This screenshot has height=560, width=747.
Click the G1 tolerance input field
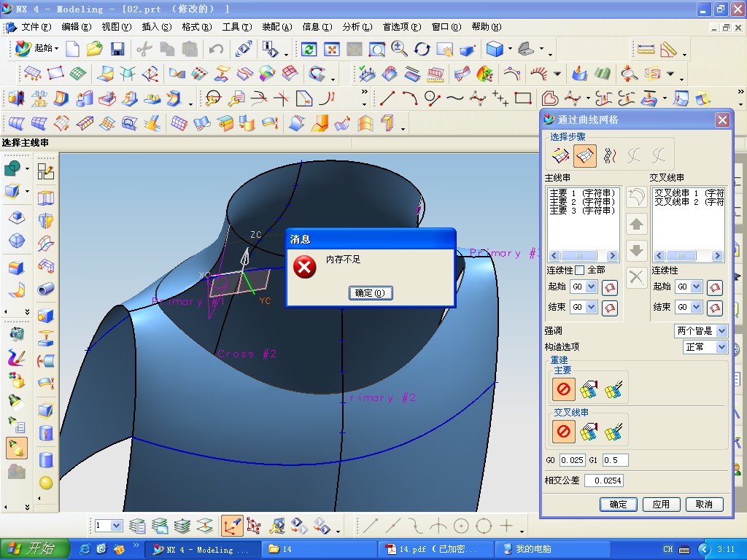point(615,460)
